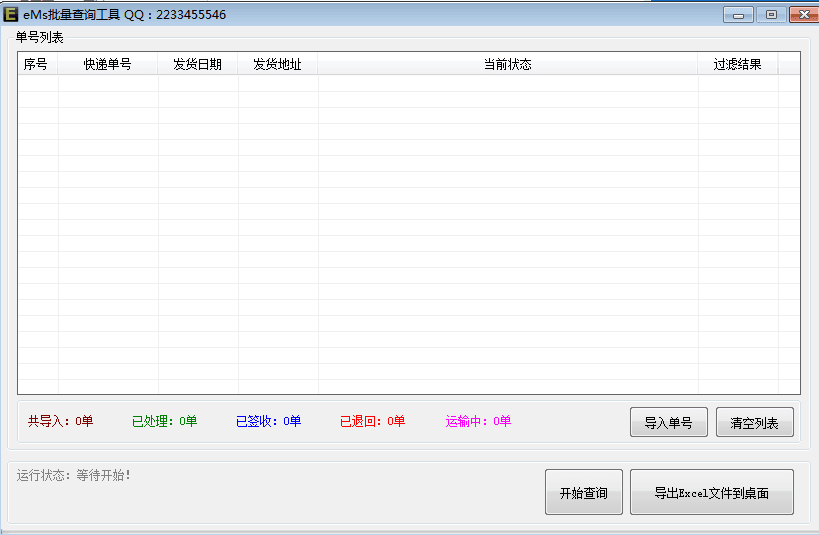
Task: Sort by the 序号 column header
Action: [36, 64]
